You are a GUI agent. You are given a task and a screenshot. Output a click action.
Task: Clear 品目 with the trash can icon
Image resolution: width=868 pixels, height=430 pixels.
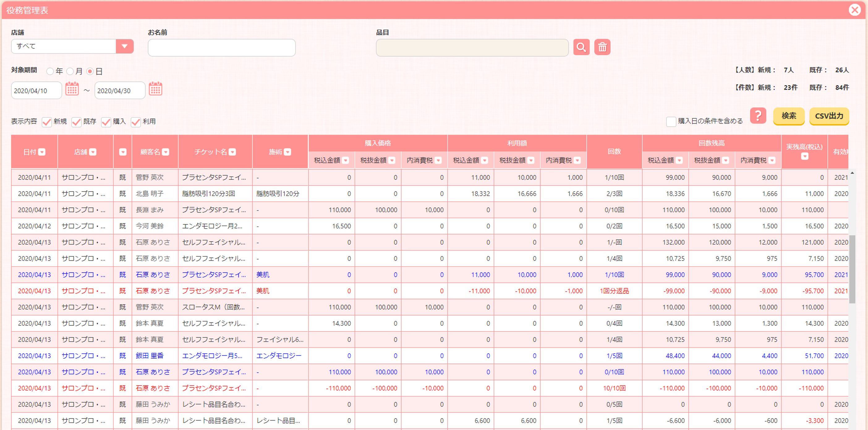[602, 47]
